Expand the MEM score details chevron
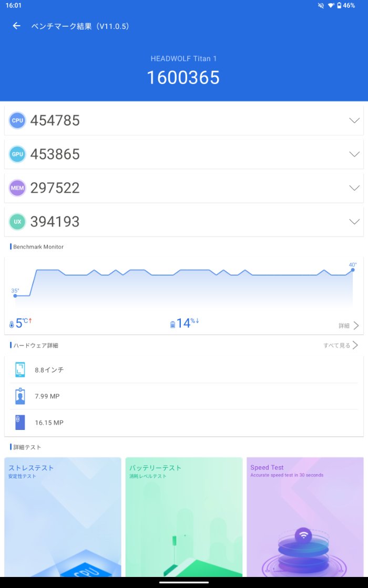This screenshot has width=368, height=588. click(354, 188)
